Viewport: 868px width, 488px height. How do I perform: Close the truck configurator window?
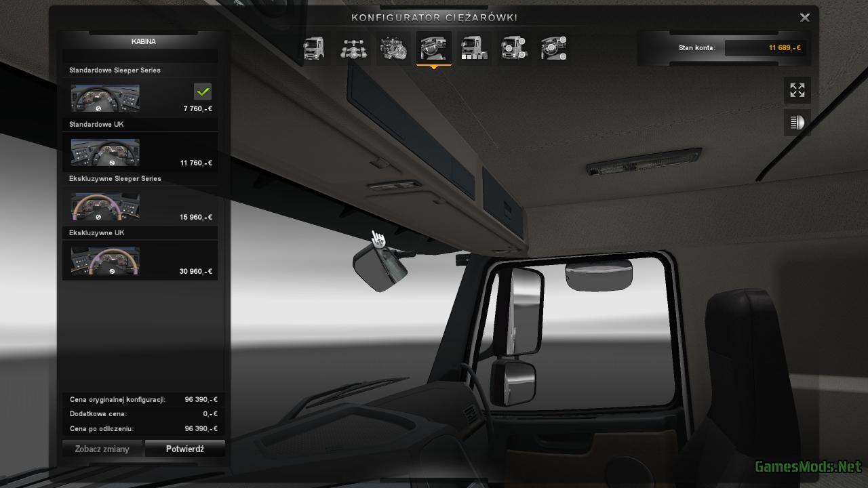tap(805, 18)
